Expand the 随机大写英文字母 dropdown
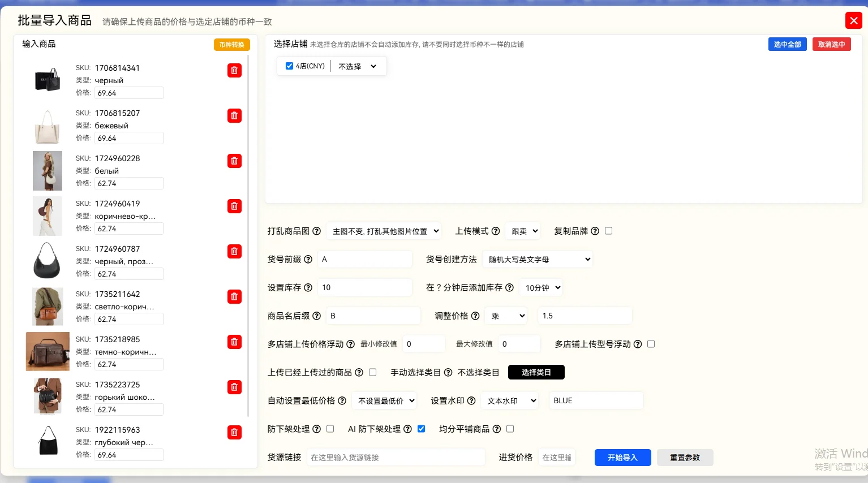This screenshot has height=483, width=868. tap(537, 259)
